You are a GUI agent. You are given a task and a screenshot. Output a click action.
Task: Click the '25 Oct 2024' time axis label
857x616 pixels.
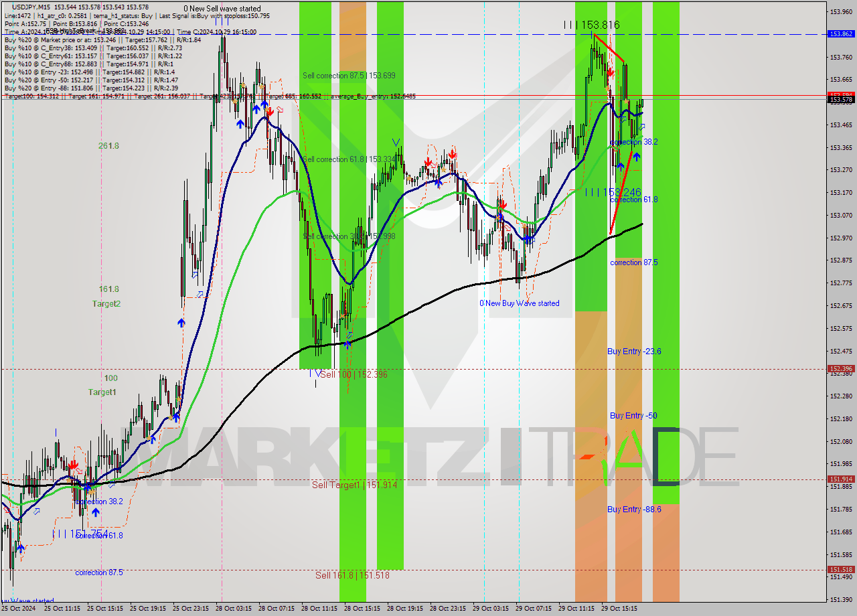(17, 609)
